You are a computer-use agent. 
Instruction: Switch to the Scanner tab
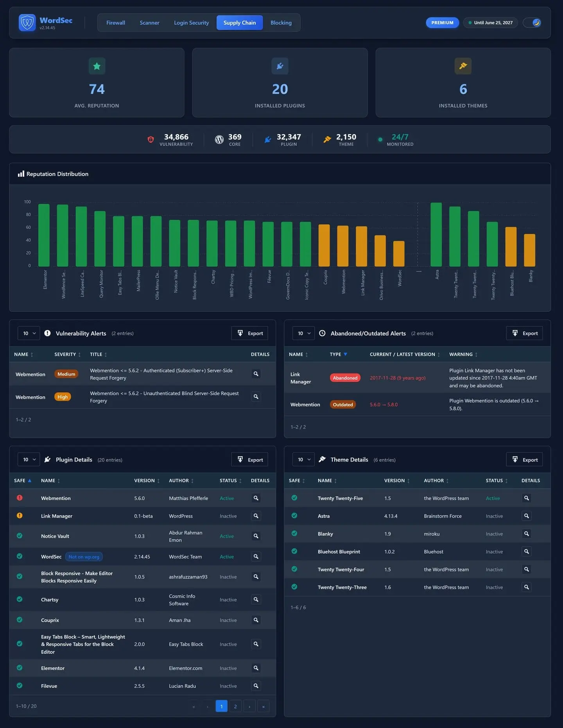tap(149, 23)
